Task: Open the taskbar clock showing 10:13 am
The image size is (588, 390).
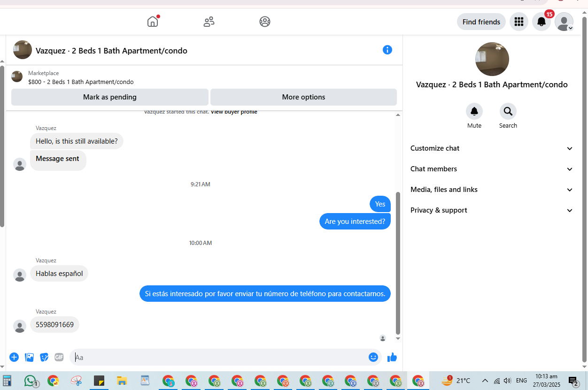Action: click(x=546, y=381)
